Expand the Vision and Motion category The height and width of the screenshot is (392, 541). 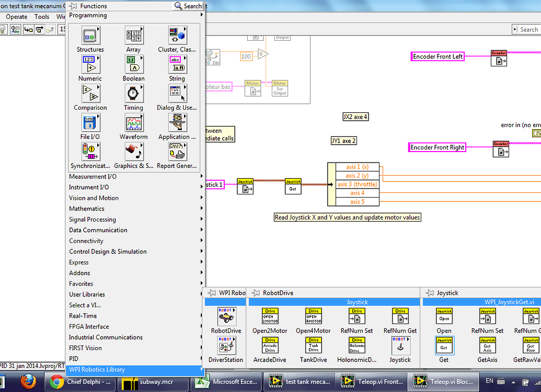[135, 198]
